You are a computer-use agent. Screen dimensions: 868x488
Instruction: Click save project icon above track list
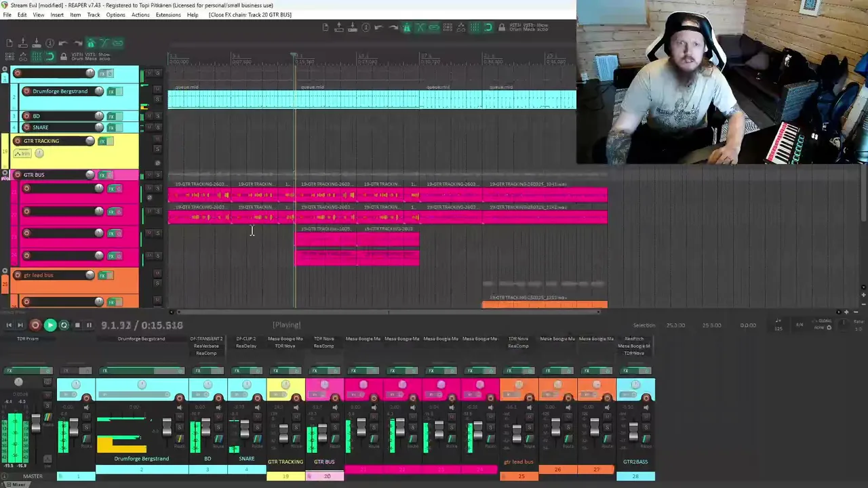pyautogui.click(x=37, y=43)
